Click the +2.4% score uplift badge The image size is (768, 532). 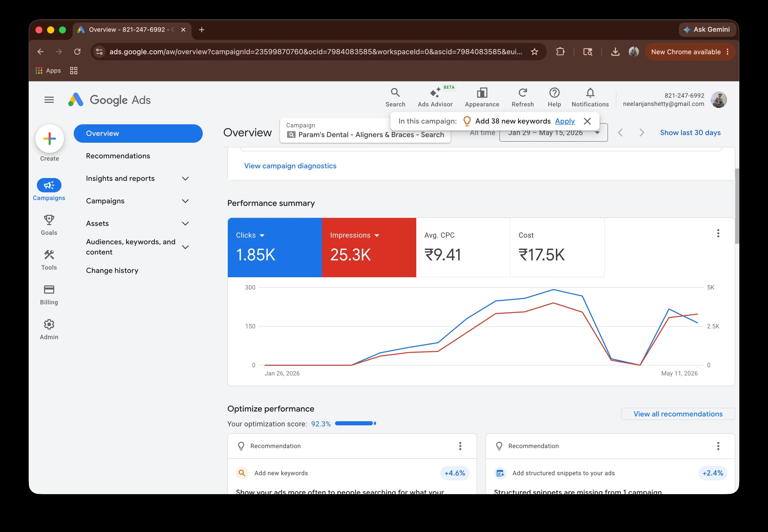coord(713,473)
